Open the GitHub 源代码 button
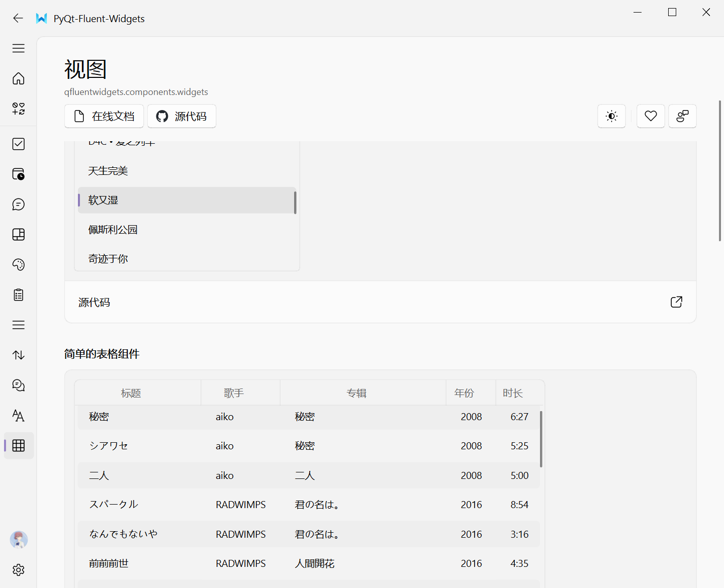The height and width of the screenshot is (588, 724). (182, 116)
